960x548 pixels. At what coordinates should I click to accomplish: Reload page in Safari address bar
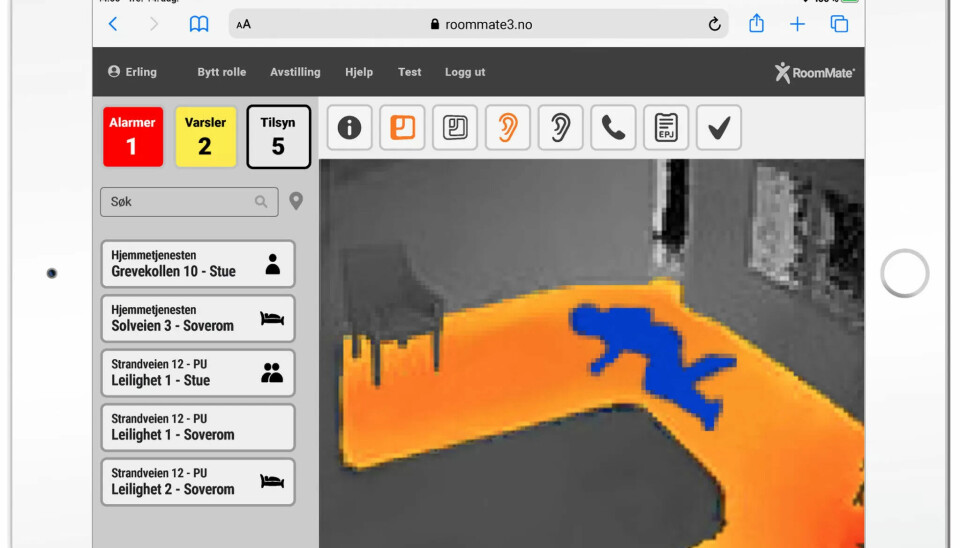click(x=714, y=24)
